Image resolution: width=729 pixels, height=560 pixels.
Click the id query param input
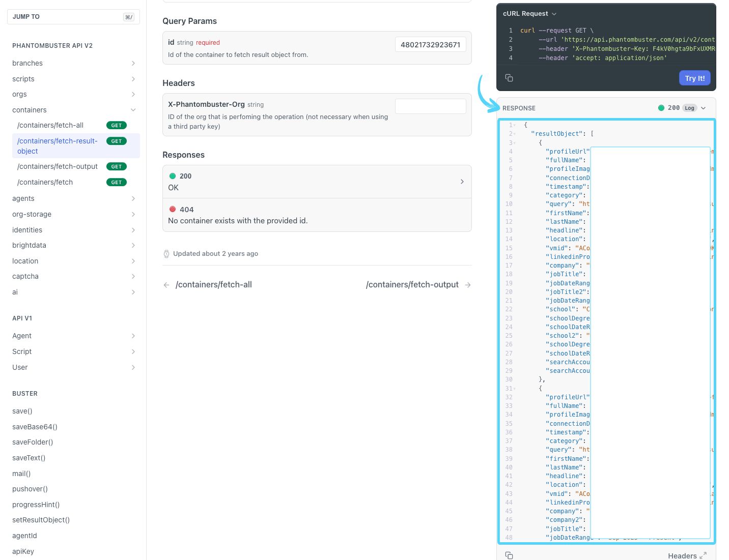(x=430, y=45)
